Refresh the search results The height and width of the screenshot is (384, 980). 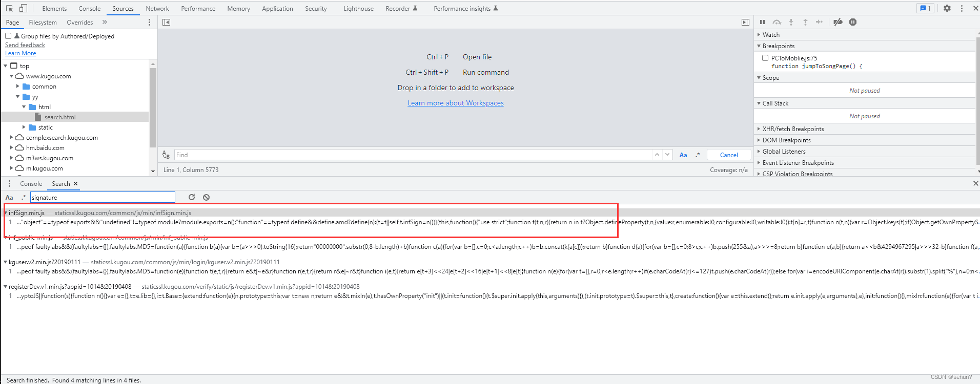point(192,197)
